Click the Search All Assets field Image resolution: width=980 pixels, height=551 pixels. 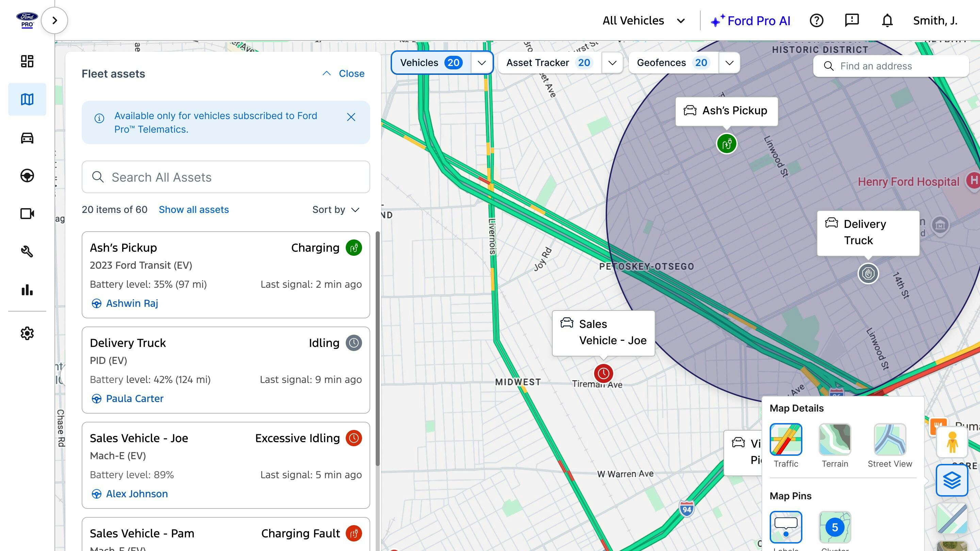[226, 177]
